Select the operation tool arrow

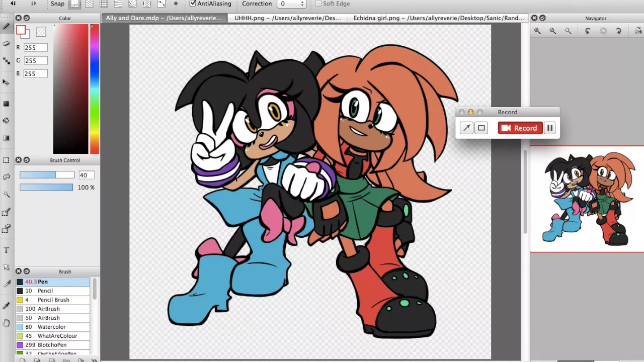click(6, 267)
